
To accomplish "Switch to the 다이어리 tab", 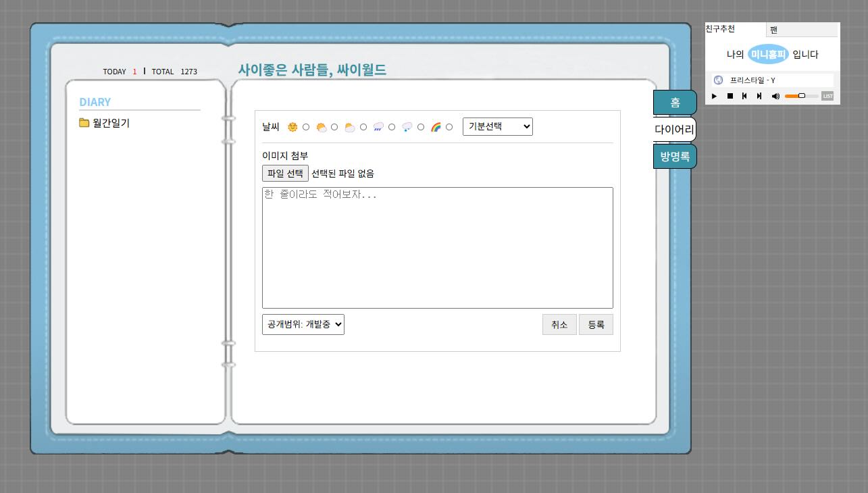I will (674, 129).
